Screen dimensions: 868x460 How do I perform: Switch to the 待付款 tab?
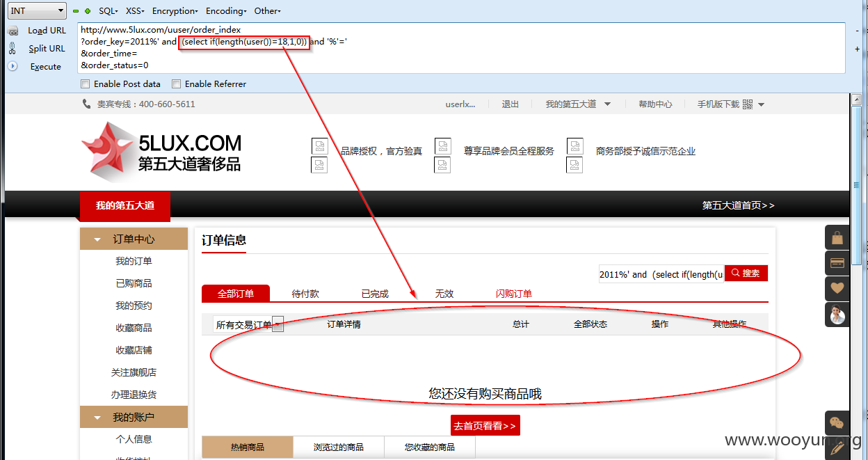coord(305,294)
